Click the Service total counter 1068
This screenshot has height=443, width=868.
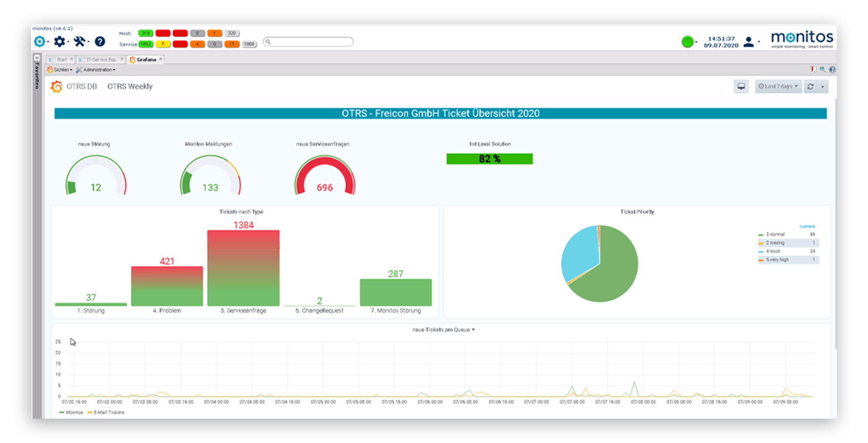[250, 44]
